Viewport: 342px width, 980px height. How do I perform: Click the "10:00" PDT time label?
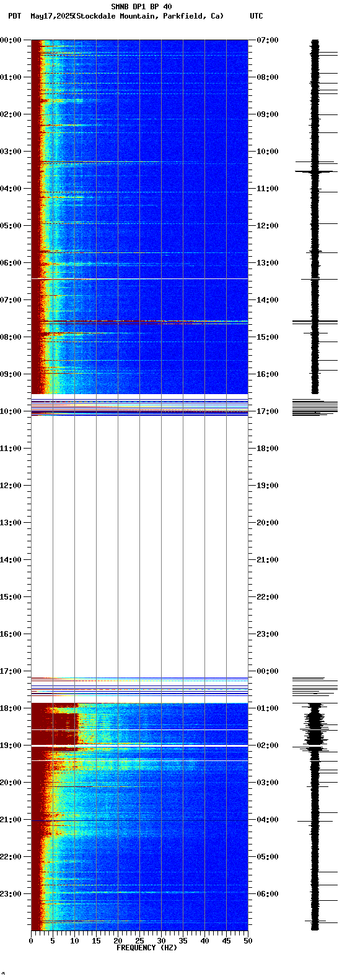point(11,411)
